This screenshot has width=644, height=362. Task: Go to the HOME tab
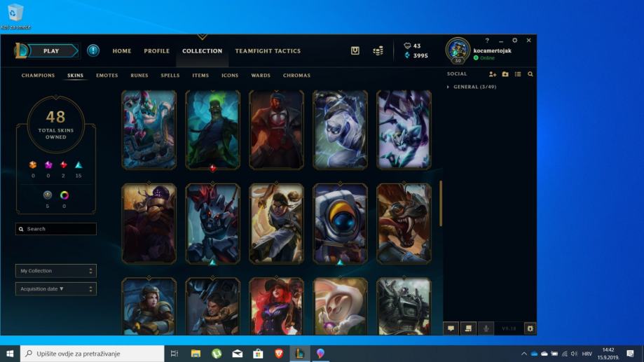[x=122, y=51]
